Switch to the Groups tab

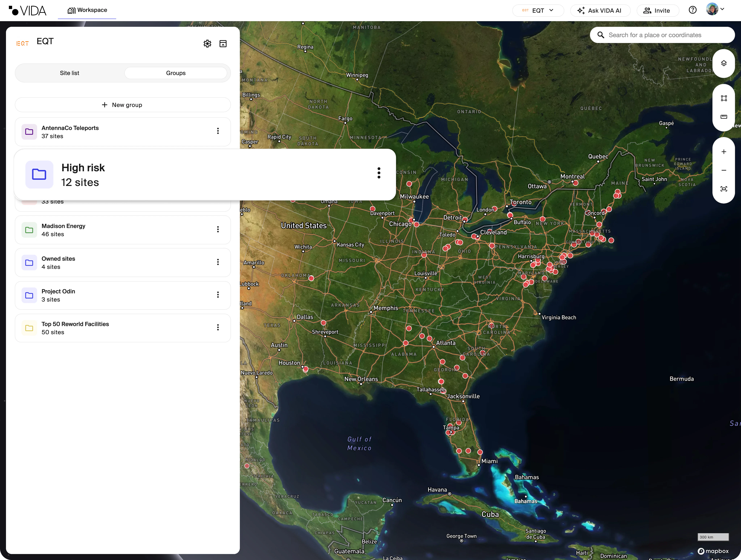pyautogui.click(x=176, y=73)
